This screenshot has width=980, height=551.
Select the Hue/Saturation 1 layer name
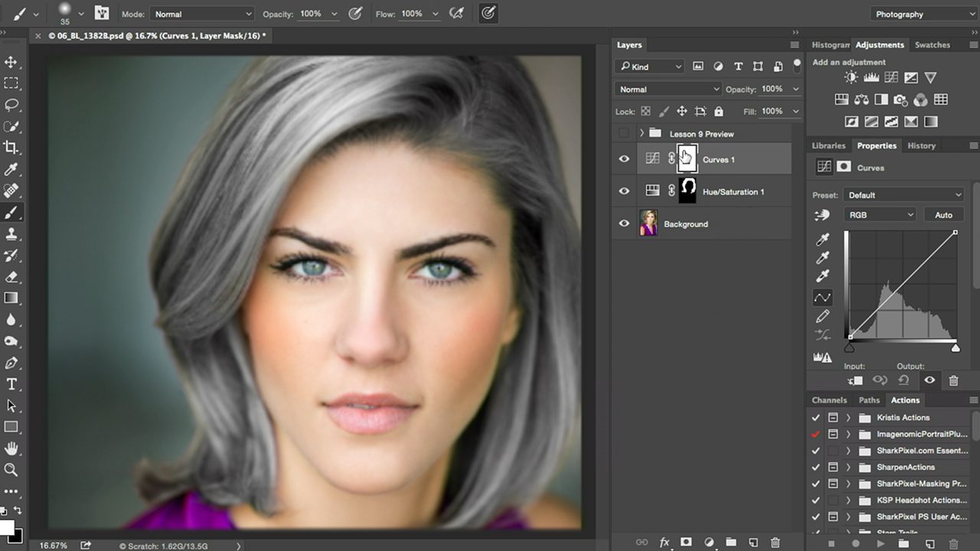pos(733,191)
